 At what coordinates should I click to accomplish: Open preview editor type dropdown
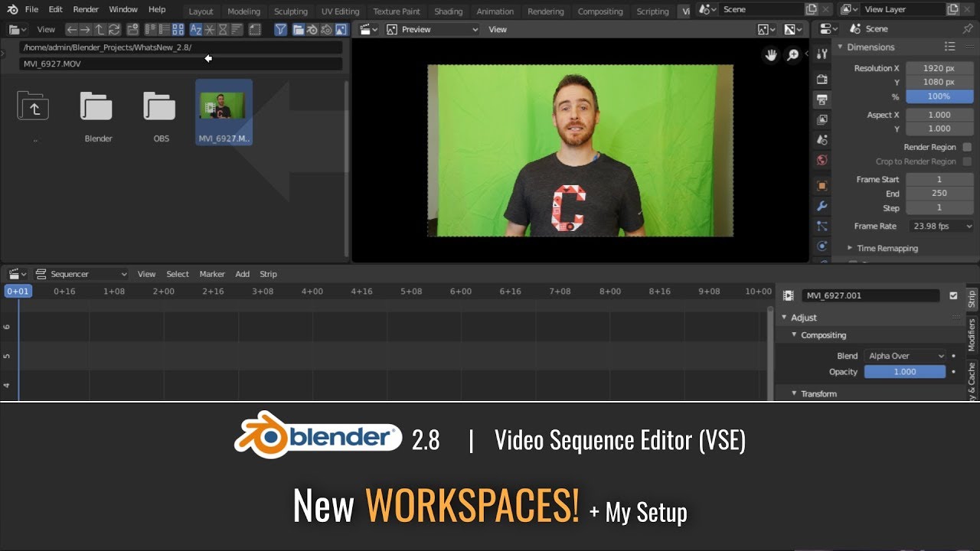(370, 29)
